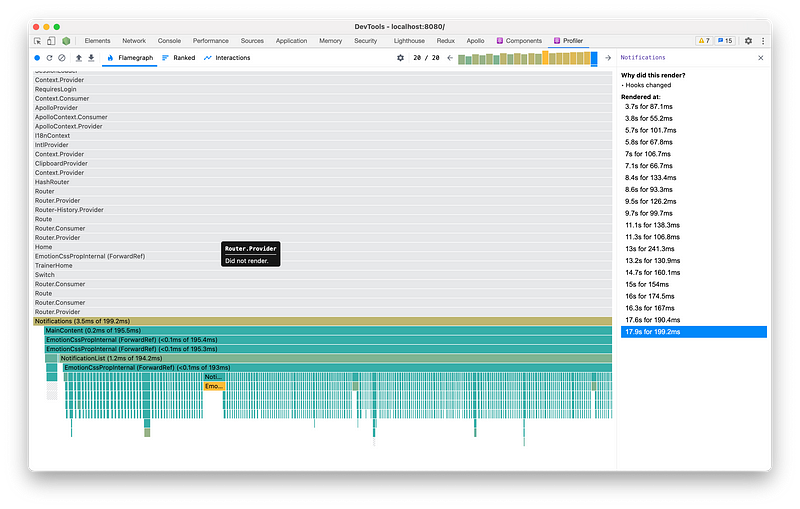Open DevTools settings gear at top right

point(748,41)
